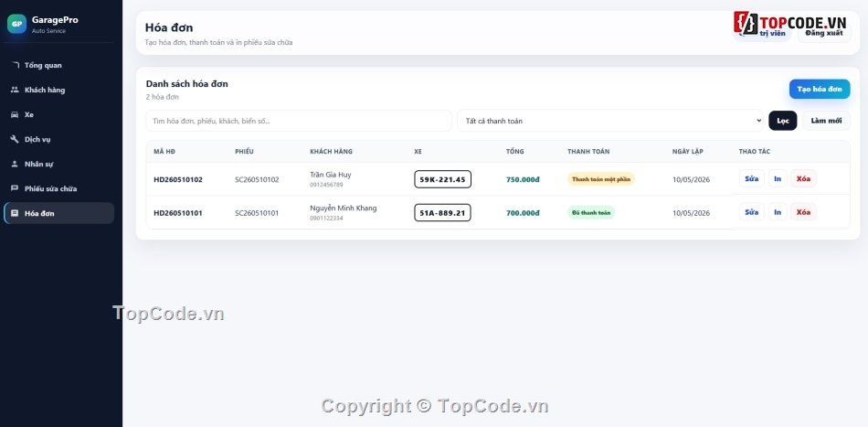868x427 pixels.
Task: Open the Xe vehicles page
Action: (59, 114)
